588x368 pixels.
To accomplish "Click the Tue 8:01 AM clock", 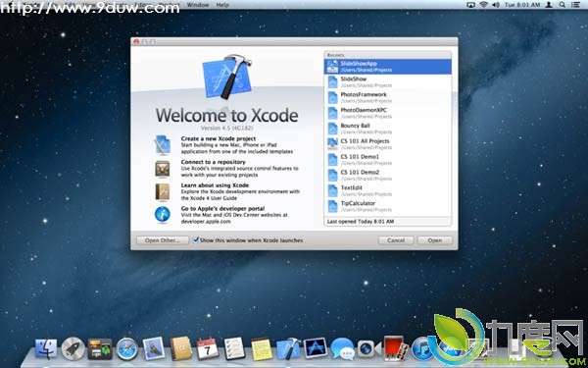I will (522, 5).
